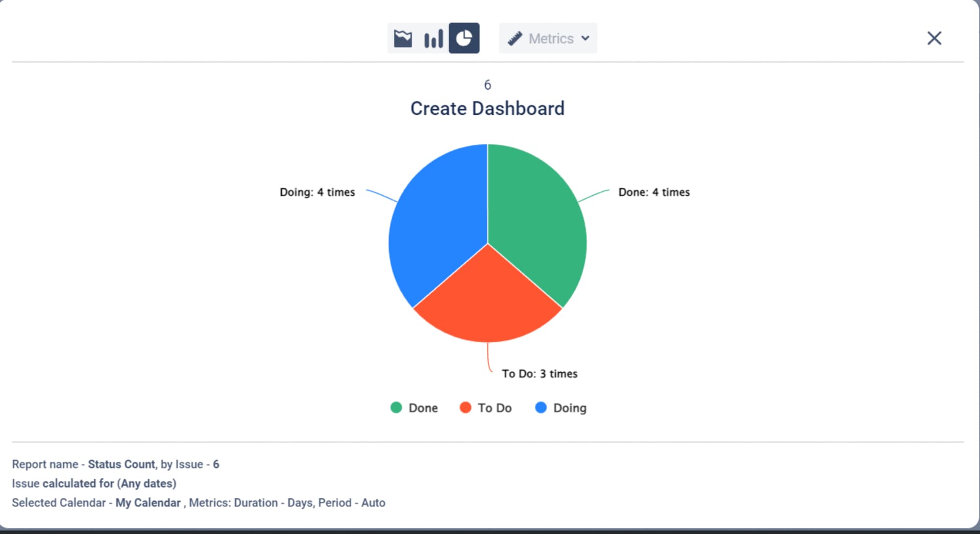Select the pie chart view icon
Image resolution: width=980 pixels, height=534 pixels.
464,38
